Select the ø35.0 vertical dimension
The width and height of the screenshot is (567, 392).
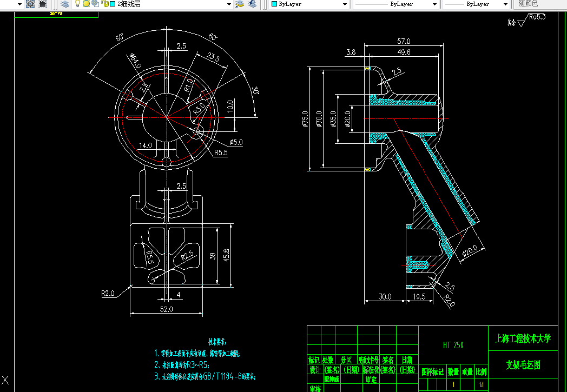click(x=333, y=119)
